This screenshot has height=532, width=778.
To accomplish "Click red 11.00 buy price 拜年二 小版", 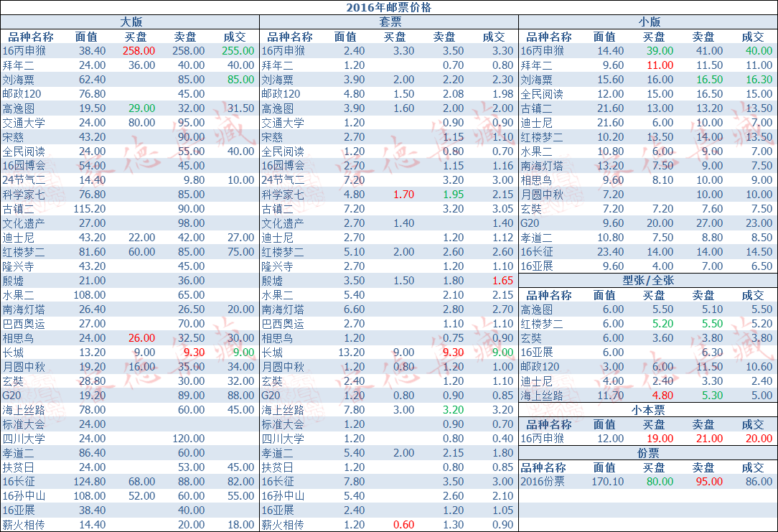I will click(660, 65).
